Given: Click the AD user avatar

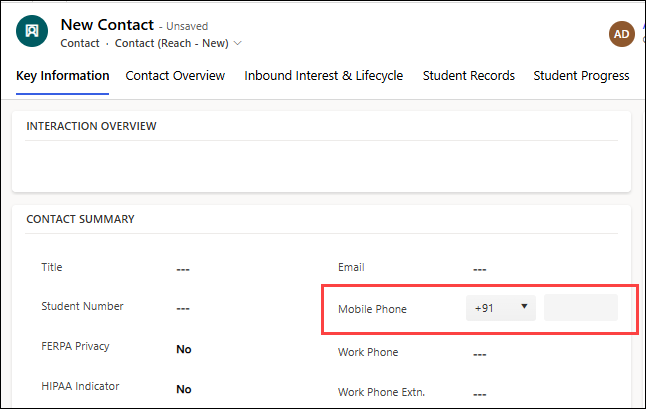Looking at the screenshot, I should tap(622, 34).
